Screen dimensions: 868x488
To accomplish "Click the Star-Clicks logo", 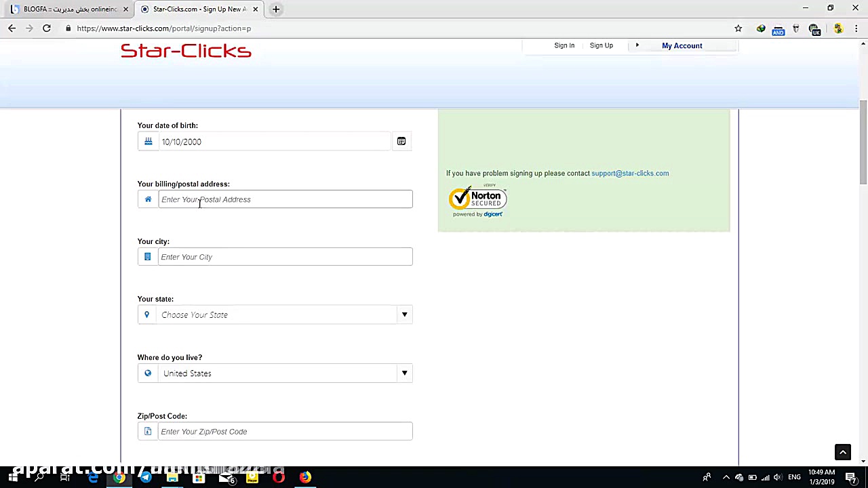I will pyautogui.click(x=186, y=51).
